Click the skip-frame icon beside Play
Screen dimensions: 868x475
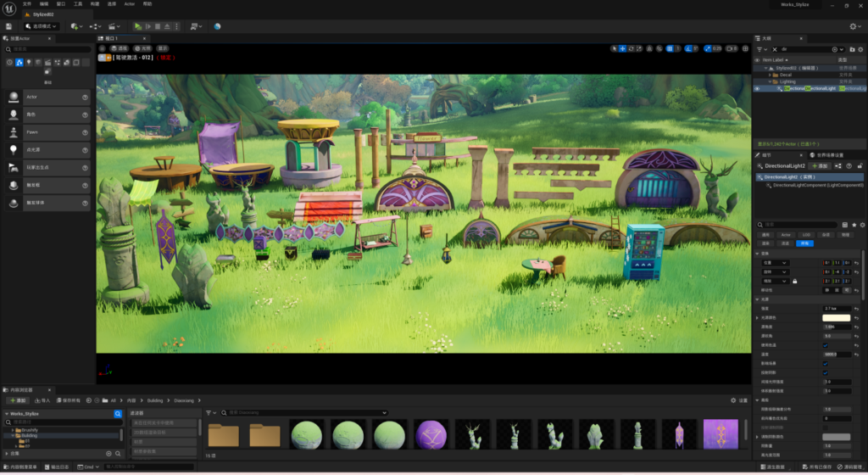(148, 26)
